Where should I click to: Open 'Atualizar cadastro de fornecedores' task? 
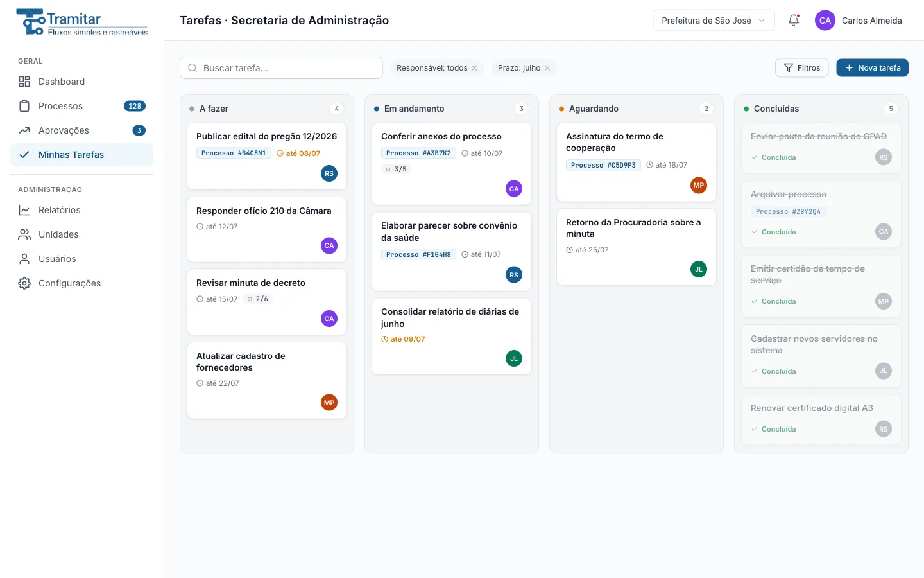click(267, 381)
